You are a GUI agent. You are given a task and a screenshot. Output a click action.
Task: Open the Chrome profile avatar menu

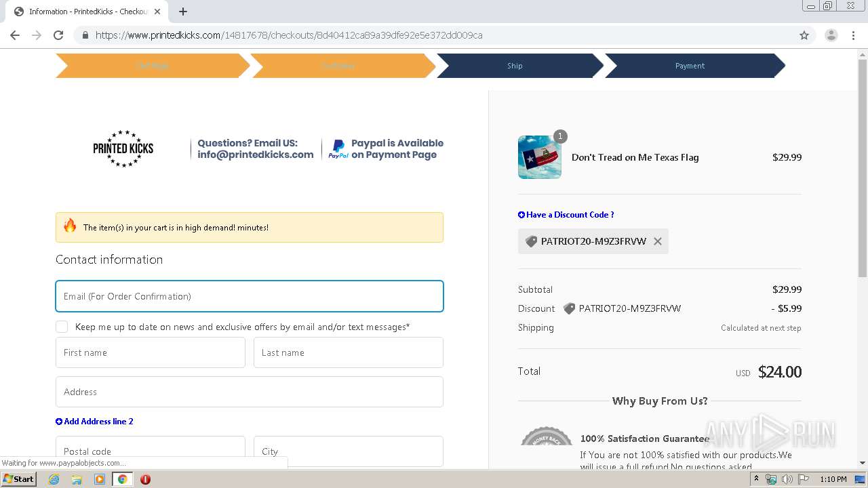[x=831, y=35]
